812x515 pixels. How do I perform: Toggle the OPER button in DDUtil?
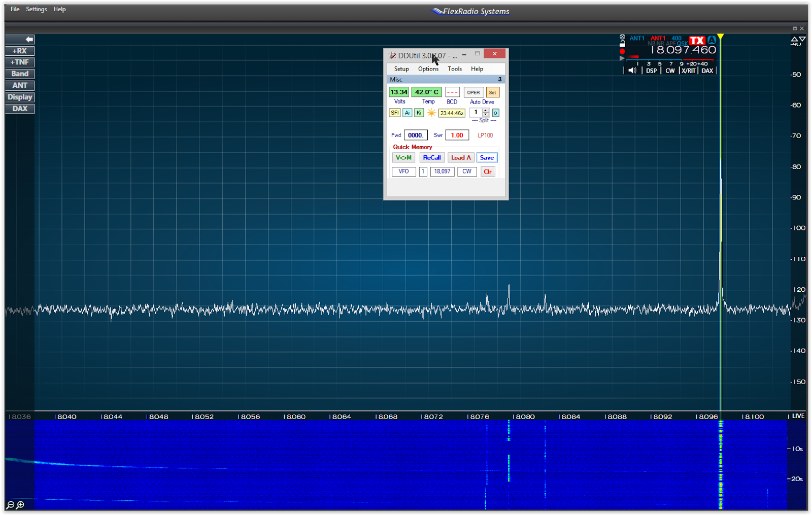473,92
